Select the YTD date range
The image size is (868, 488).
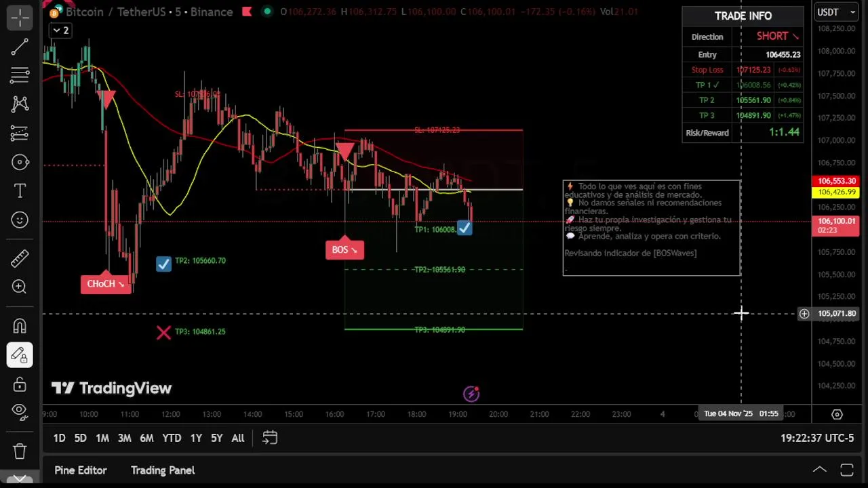point(172,438)
